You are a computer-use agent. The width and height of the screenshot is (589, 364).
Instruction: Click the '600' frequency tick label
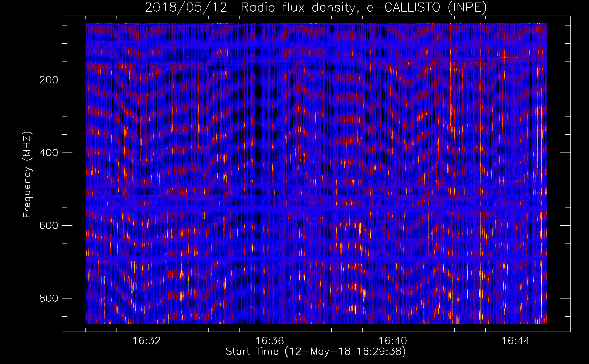point(49,226)
